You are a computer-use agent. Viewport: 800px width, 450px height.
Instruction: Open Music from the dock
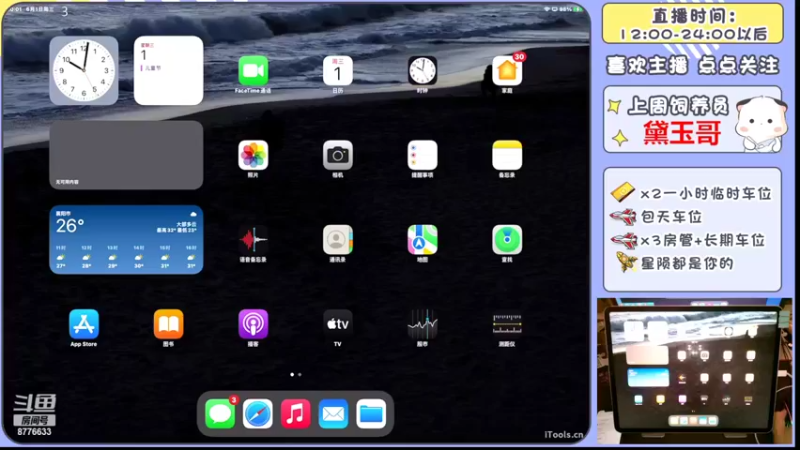point(295,414)
